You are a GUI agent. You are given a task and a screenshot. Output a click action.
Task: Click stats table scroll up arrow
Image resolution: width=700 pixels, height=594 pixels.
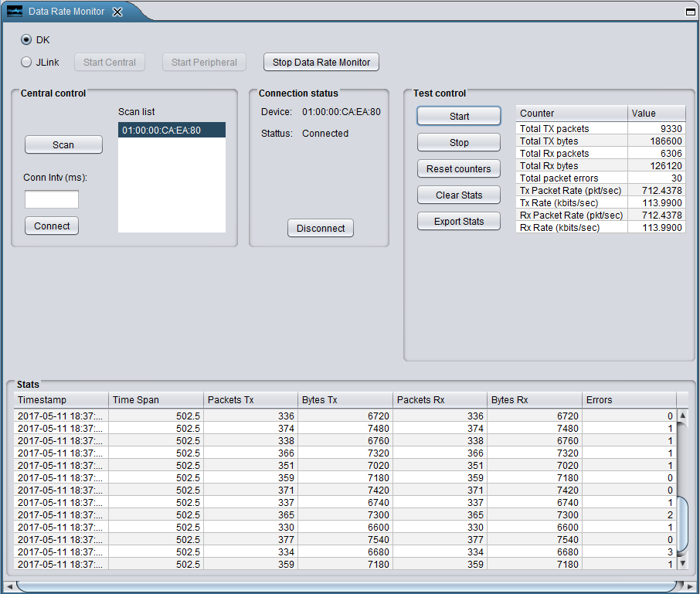click(682, 416)
